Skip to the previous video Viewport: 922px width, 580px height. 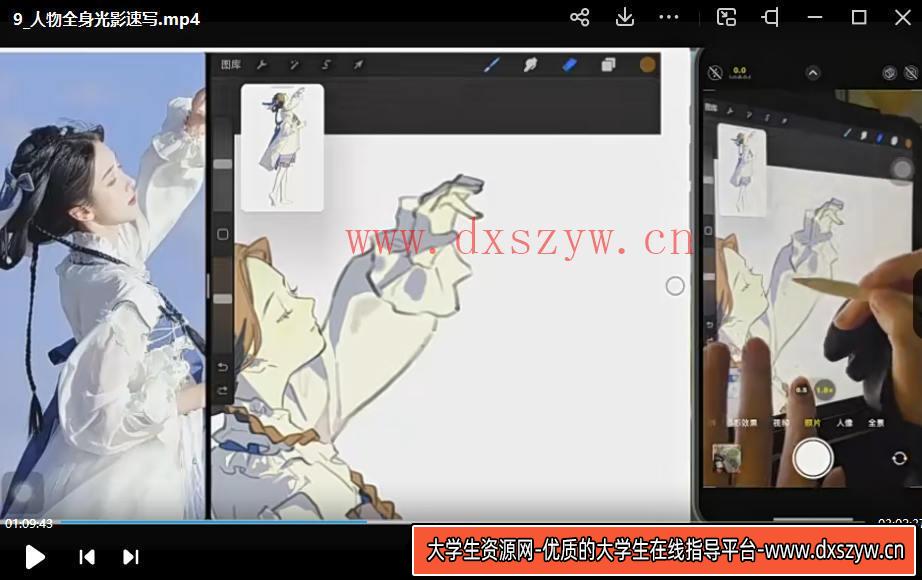(86, 556)
